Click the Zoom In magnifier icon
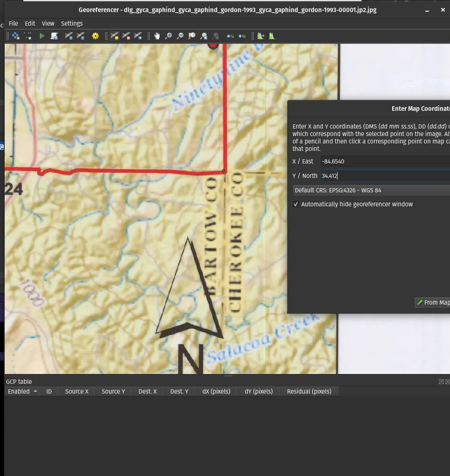Viewport: 450px width, 476px height. [169, 36]
